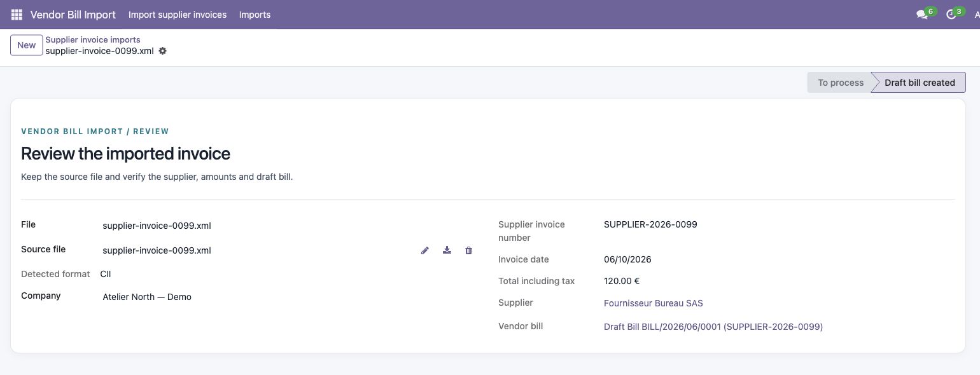Open supplier Fournisseur Bureau SAS link
The image size is (980, 375).
[654, 303]
